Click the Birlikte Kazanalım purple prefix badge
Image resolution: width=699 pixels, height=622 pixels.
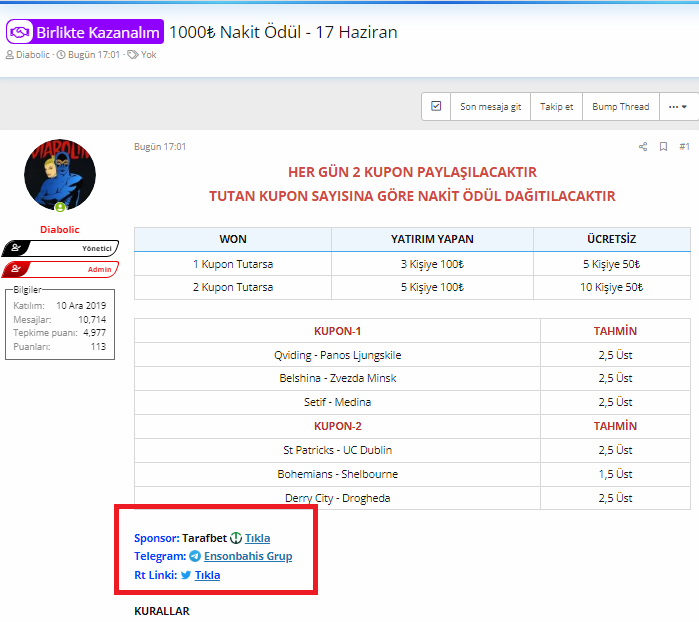(85, 32)
